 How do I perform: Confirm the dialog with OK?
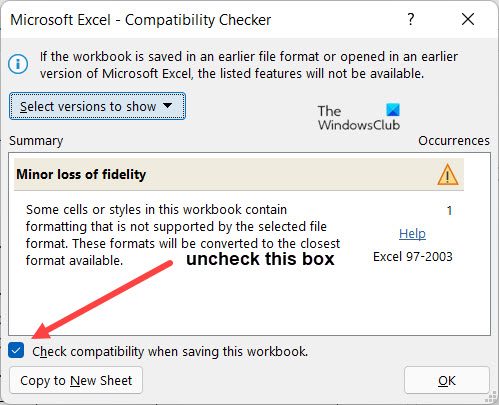tap(447, 380)
